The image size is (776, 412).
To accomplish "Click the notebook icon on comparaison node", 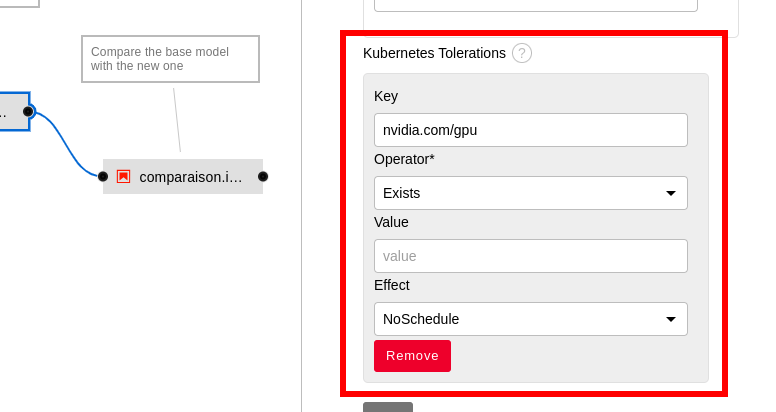I will click(124, 176).
